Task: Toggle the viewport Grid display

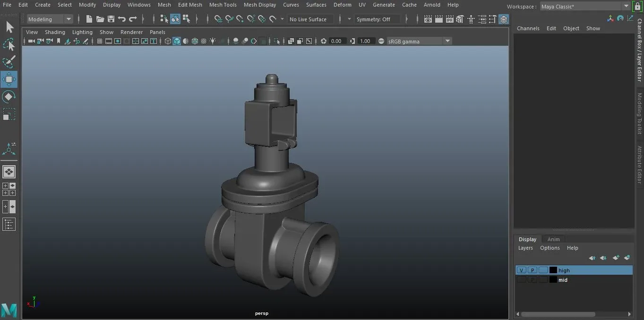Action: pyautogui.click(x=100, y=41)
